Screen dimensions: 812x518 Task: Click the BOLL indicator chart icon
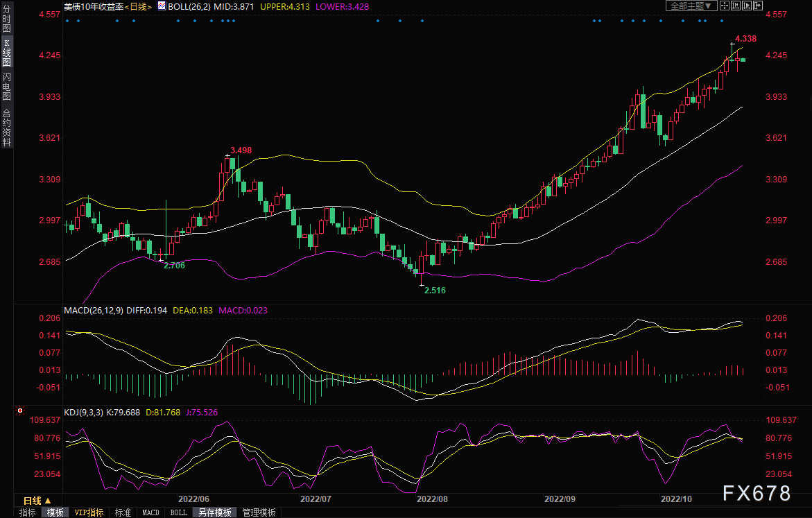tap(162, 6)
